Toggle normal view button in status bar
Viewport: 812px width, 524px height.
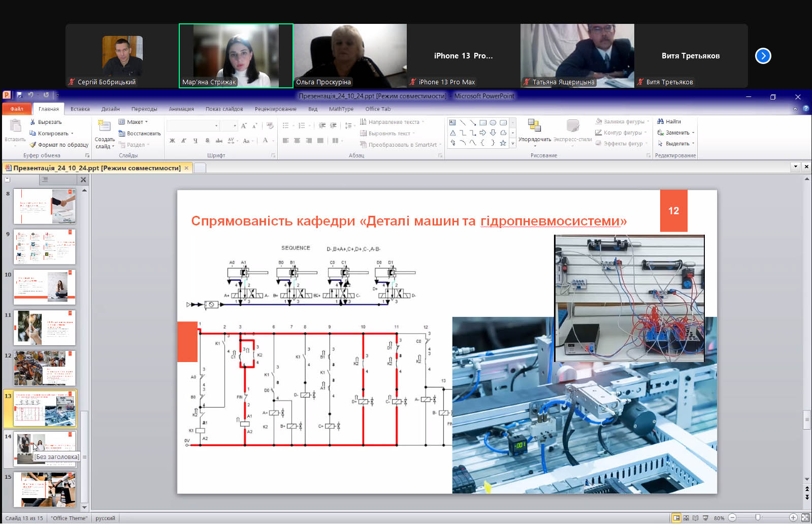coord(676,518)
